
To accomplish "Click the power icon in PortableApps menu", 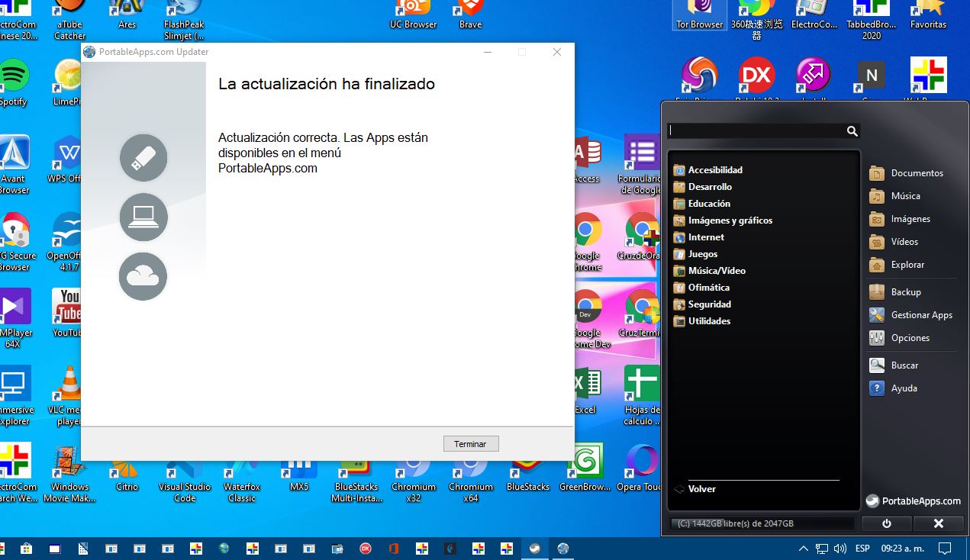I will 886,524.
